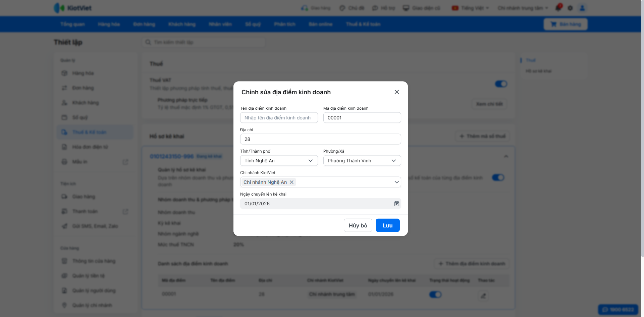Click the page's vertical scrollbar
Viewport: 644px width, 317px height.
tap(642, 128)
